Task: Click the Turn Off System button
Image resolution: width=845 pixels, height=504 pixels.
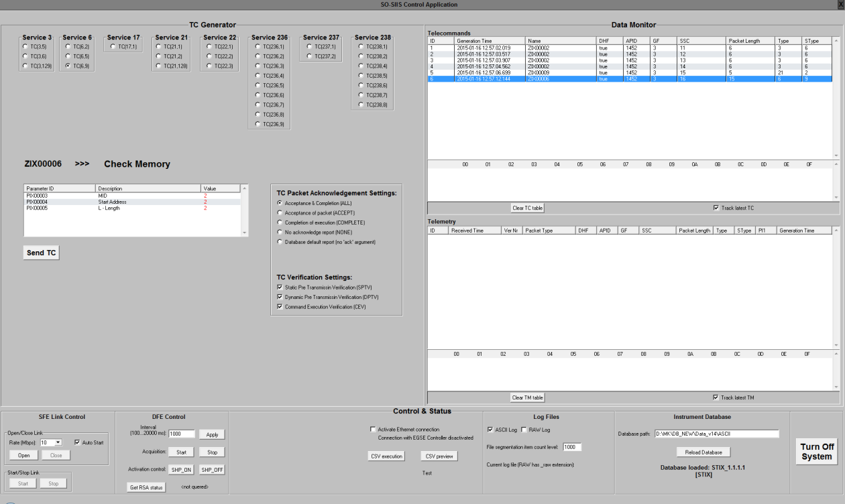Action: pyautogui.click(x=818, y=452)
